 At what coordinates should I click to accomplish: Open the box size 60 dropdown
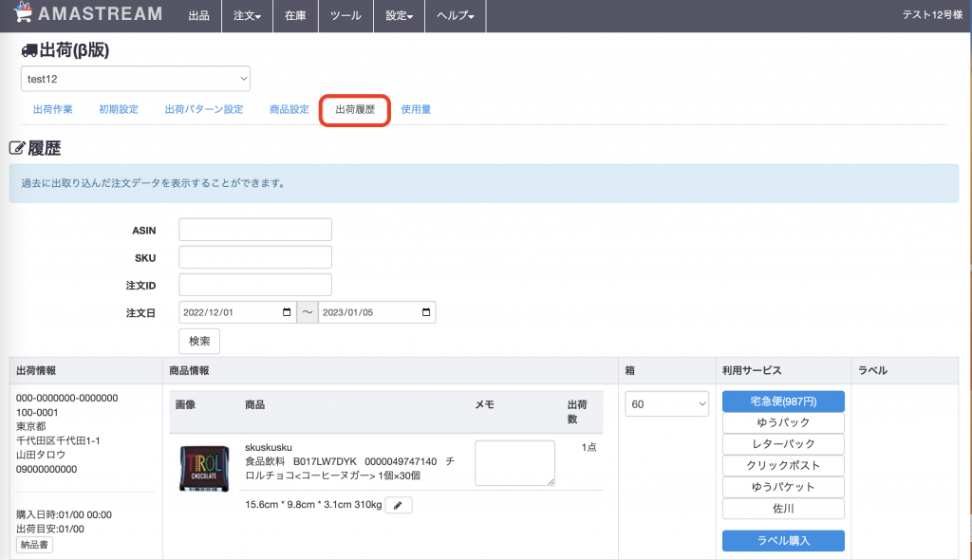(x=667, y=404)
